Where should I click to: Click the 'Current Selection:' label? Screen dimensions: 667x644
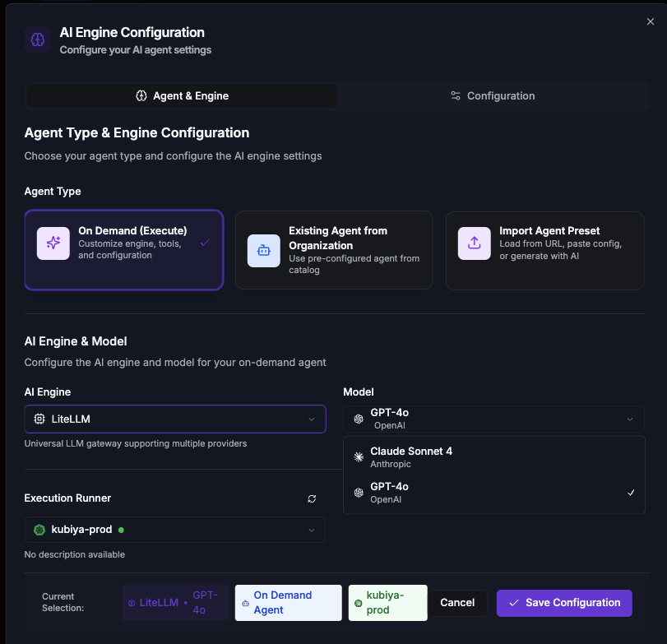(x=63, y=602)
